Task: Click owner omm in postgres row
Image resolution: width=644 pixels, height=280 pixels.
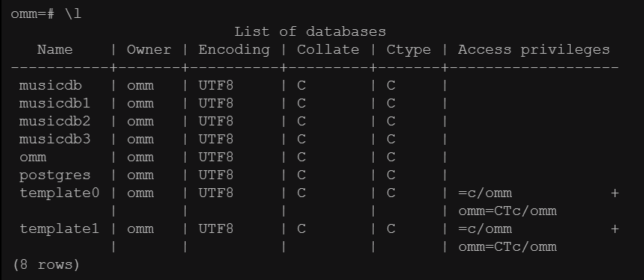Action: point(140,175)
